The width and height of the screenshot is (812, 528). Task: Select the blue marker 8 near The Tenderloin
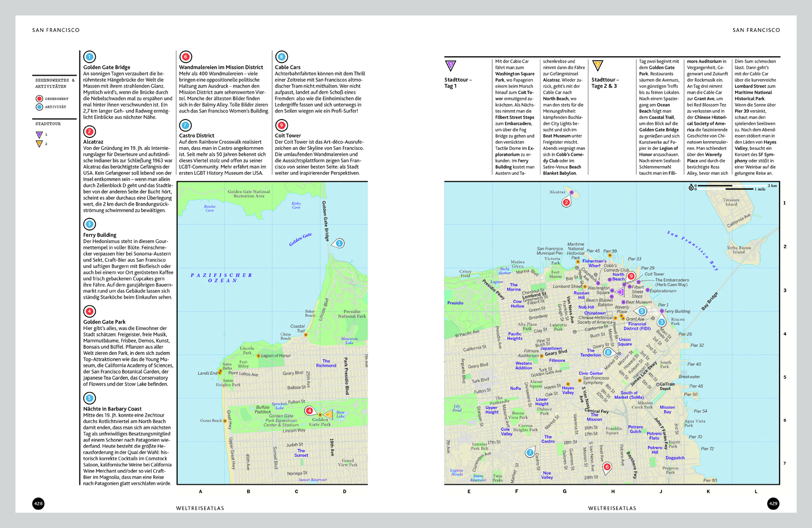click(x=608, y=352)
